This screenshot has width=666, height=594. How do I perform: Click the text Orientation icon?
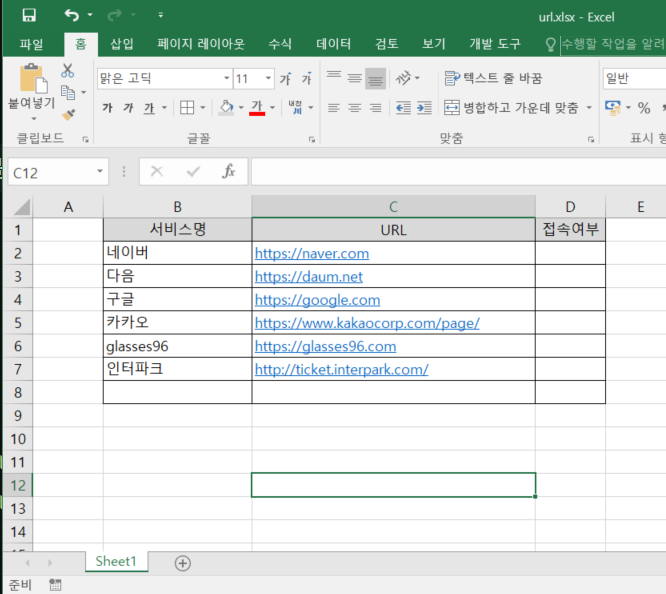(x=404, y=78)
